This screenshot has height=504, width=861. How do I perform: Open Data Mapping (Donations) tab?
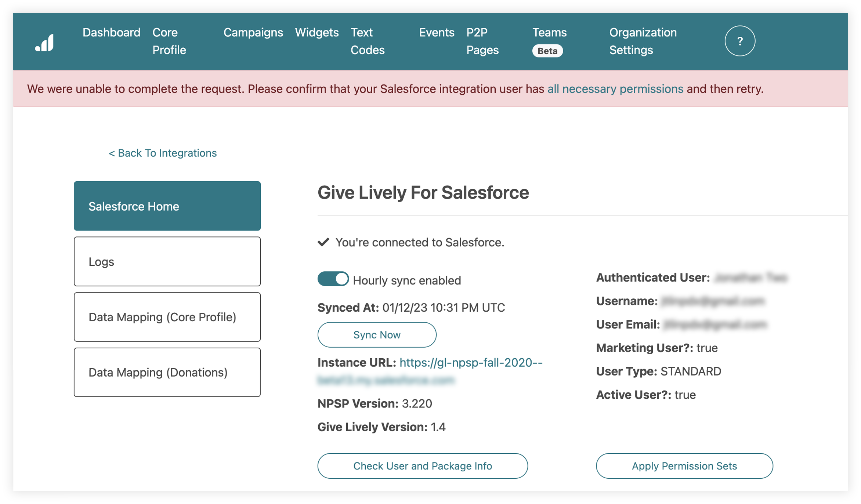coord(167,372)
